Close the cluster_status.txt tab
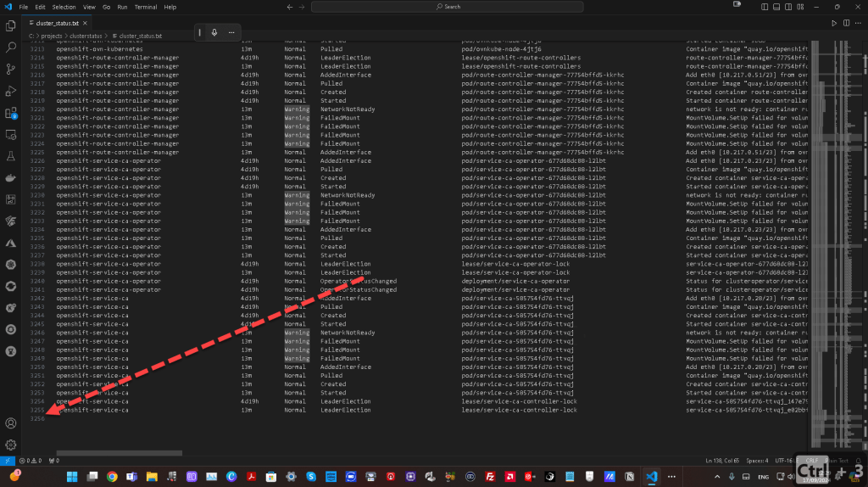 (x=85, y=23)
